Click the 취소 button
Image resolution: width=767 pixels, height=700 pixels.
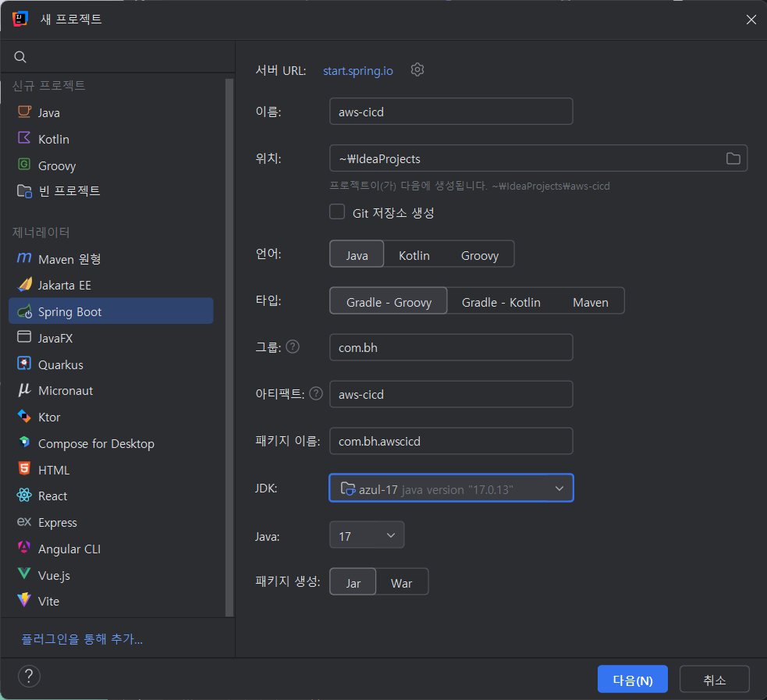click(714, 680)
